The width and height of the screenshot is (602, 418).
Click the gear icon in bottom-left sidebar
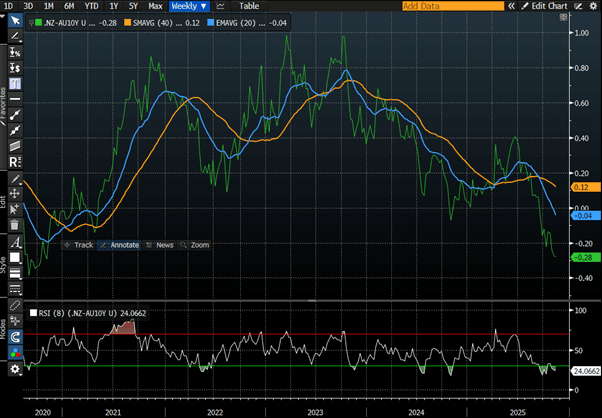tap(15, 368)
